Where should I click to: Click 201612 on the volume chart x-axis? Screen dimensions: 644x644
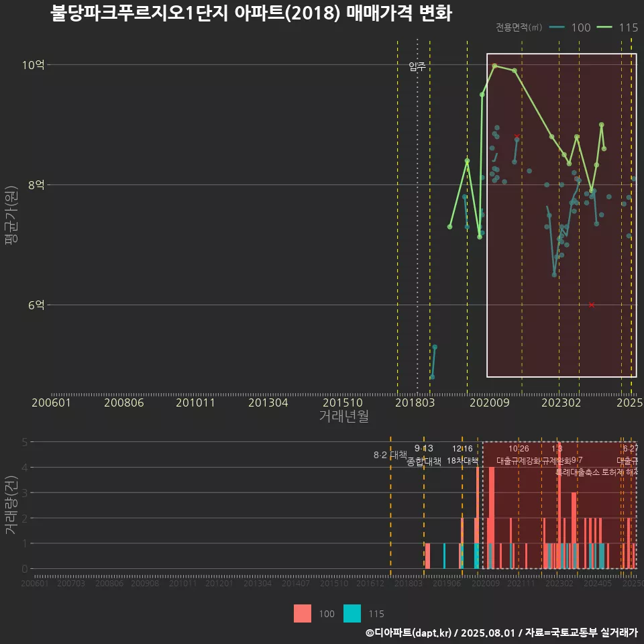pyautogui.click(x=370, y=583)
